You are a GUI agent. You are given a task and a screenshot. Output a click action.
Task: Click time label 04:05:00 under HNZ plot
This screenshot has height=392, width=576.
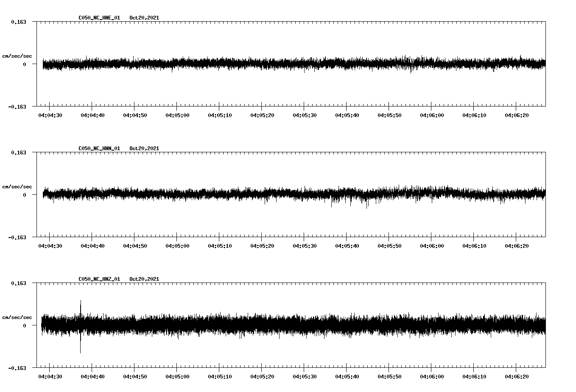177,377
